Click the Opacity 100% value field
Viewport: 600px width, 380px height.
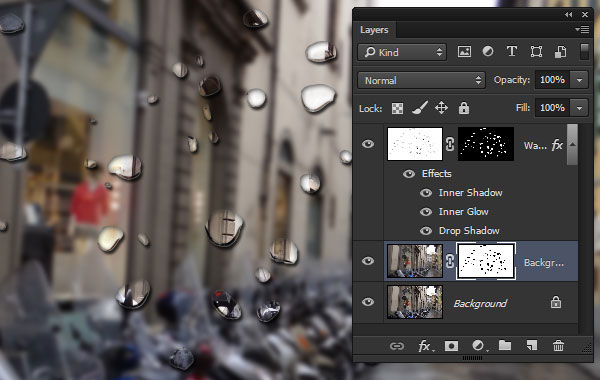pos(553,80)
